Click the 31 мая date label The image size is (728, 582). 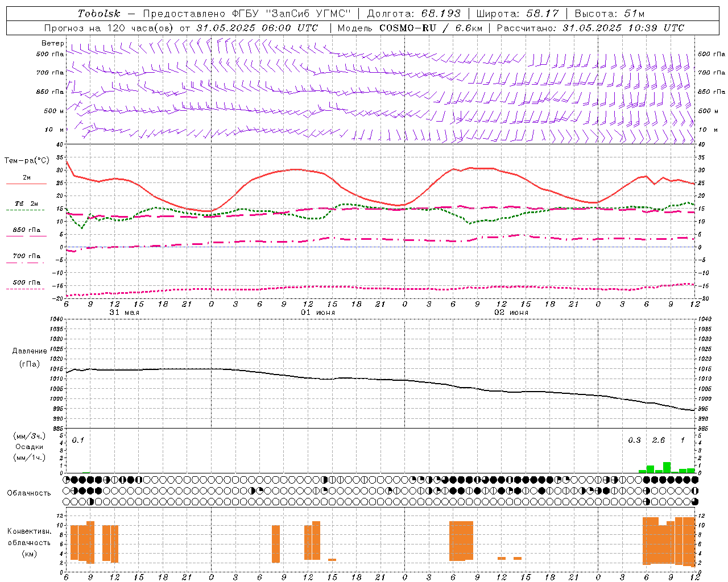124,313
